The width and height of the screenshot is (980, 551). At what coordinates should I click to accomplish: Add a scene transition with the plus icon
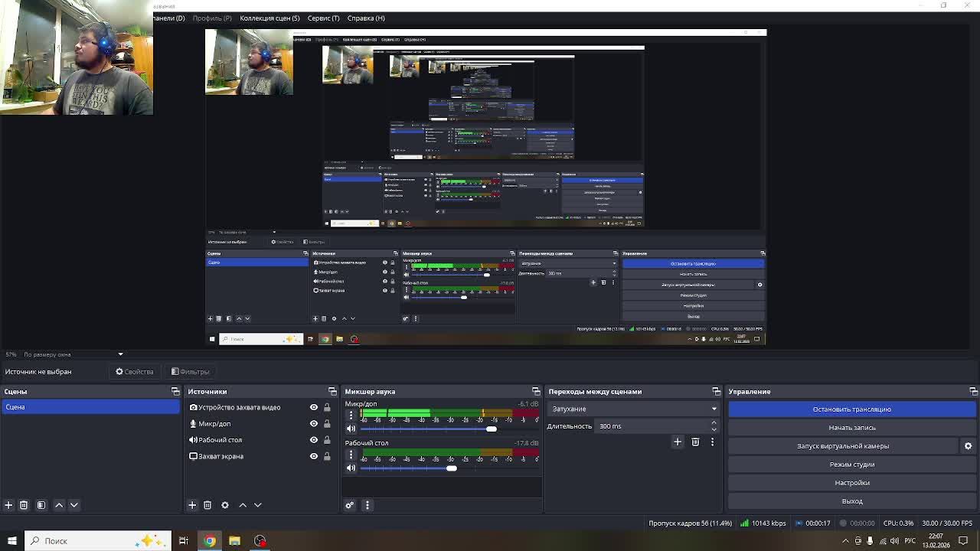coord(678,442)
